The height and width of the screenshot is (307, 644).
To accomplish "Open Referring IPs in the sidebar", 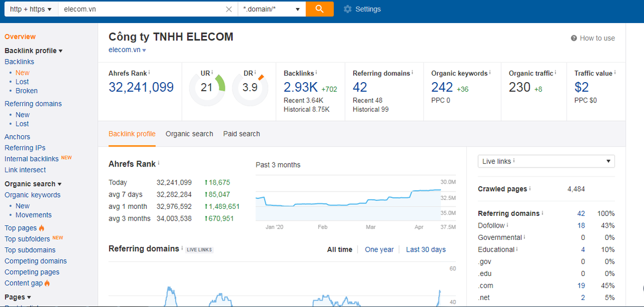I will pos(25,148).
